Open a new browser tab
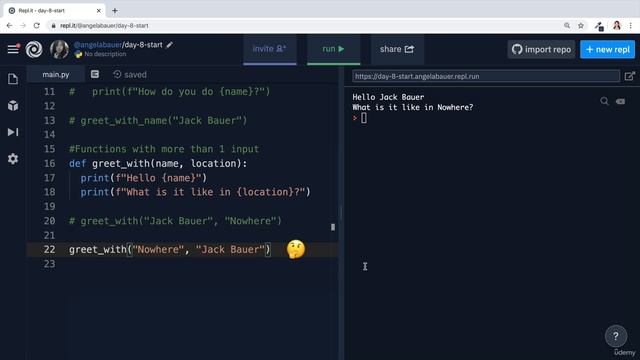Screen dimensions: 640x360 (x=115, y=11)
